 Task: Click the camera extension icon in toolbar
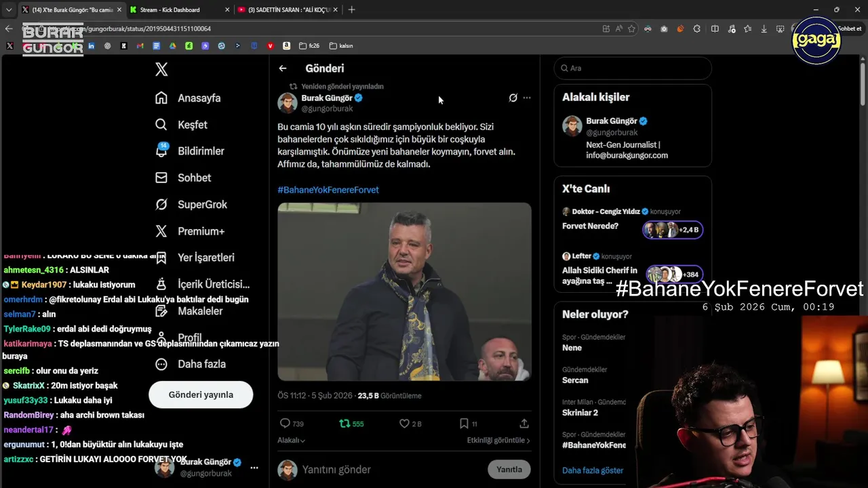coord(664,28)
